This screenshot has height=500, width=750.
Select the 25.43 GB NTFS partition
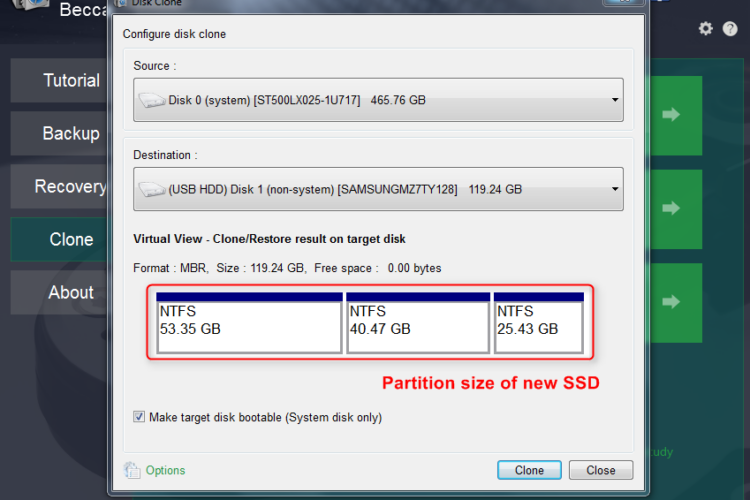[x=538, y=322]
